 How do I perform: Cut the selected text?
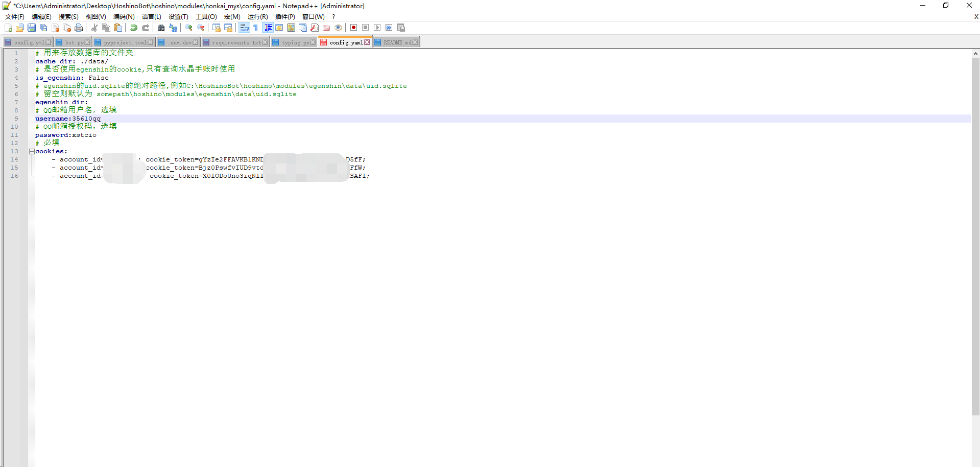click(93, 28)
